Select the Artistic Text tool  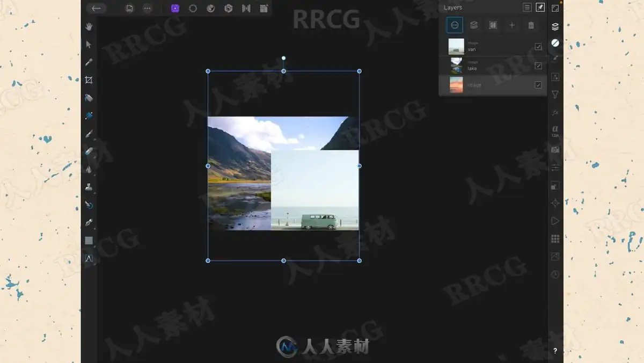89,258
